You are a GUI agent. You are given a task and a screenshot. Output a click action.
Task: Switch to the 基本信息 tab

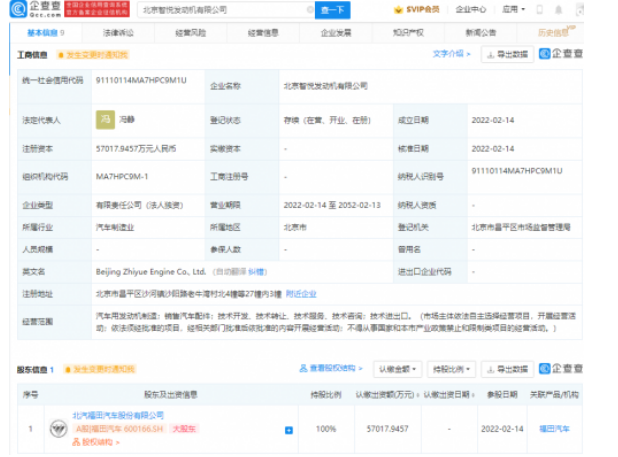point(45,33)
